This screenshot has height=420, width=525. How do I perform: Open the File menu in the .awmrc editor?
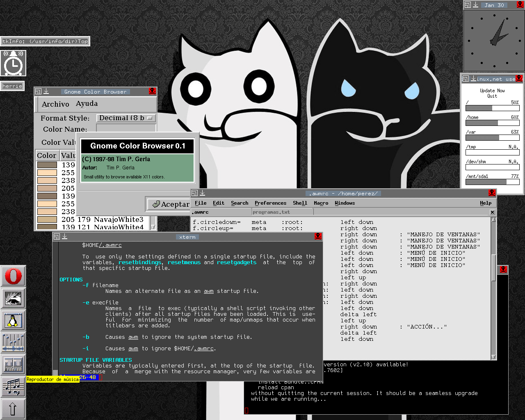201,203
